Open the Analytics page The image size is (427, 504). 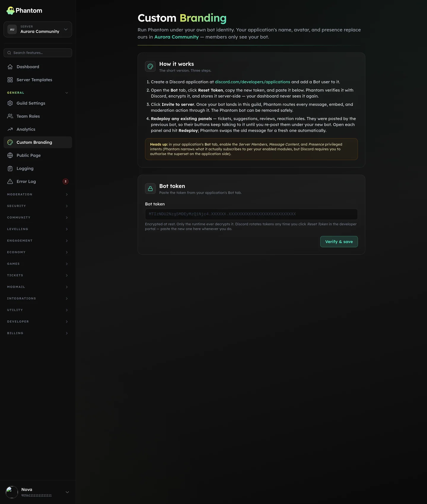coord(38,129)
